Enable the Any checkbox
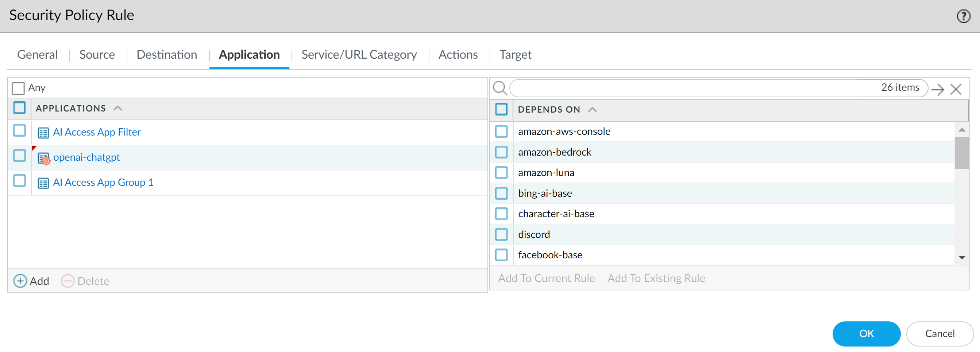 pos(18,88)
